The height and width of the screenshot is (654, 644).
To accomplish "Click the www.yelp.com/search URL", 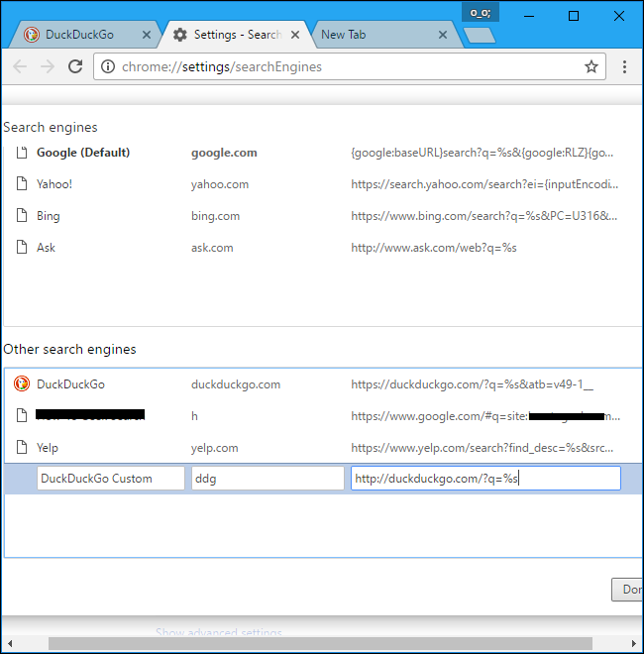I will coord(483,448).
